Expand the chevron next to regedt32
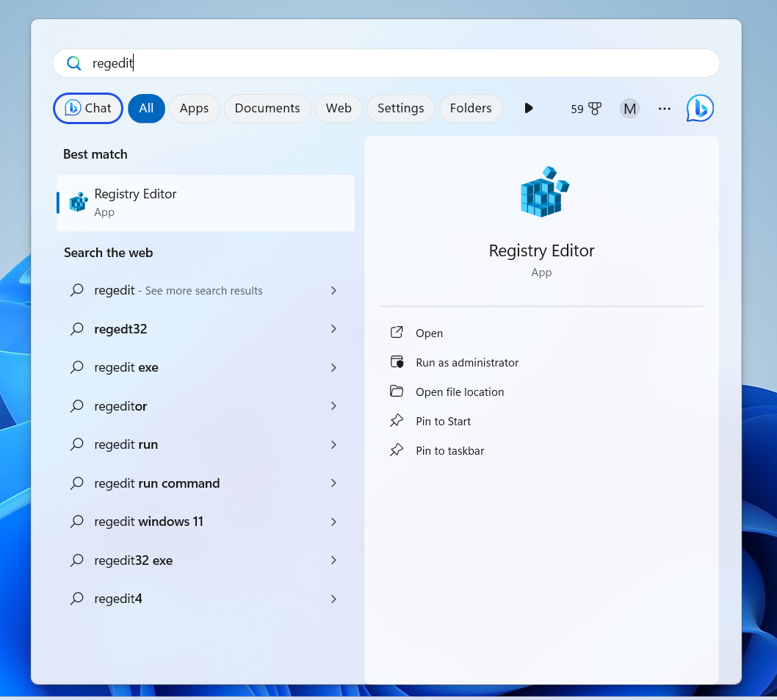777x700 pixels. click(x=333, y=329)
